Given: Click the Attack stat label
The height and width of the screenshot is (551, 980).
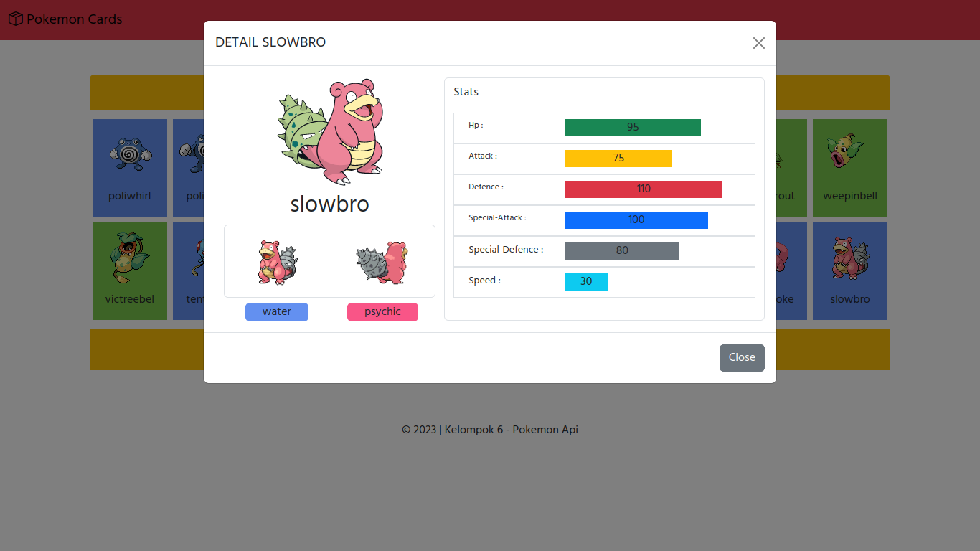Looking at the screenshot, I should 483,156.
